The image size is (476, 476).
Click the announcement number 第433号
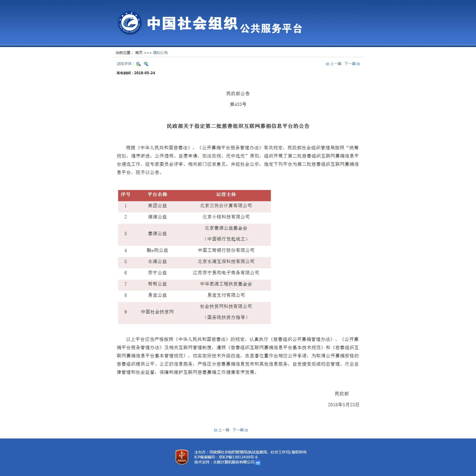238,104
